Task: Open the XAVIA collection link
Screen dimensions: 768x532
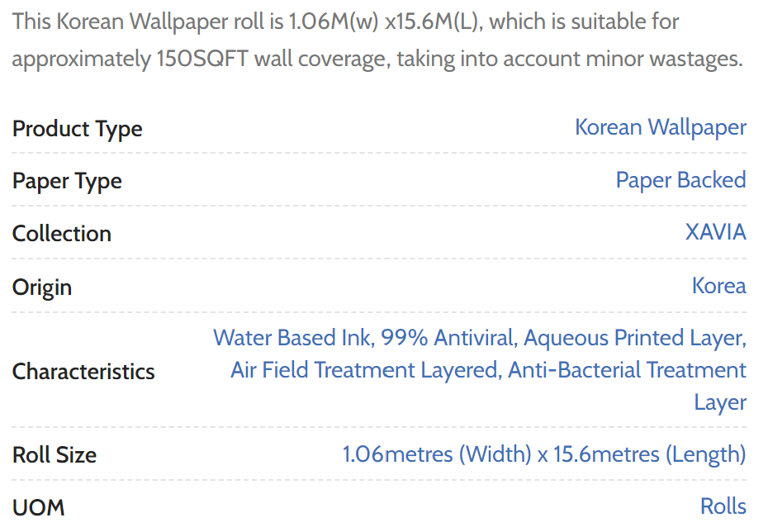Action: pyautogui.click(x=715, y=232)
